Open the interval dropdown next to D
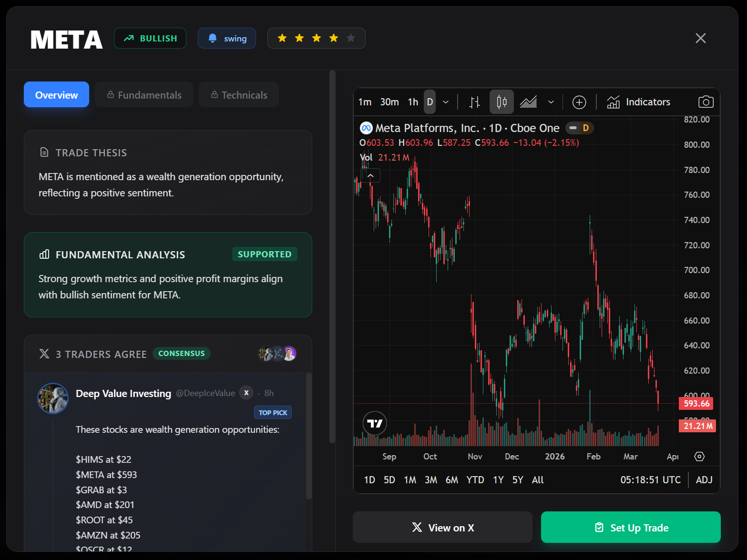The height and width of the screenshot is (560, 747). [x=446, y=102]
